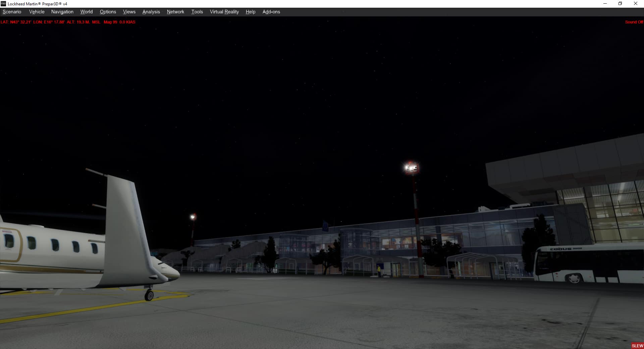Open the Network menu
644x349 pixels.
click(175, 12)
